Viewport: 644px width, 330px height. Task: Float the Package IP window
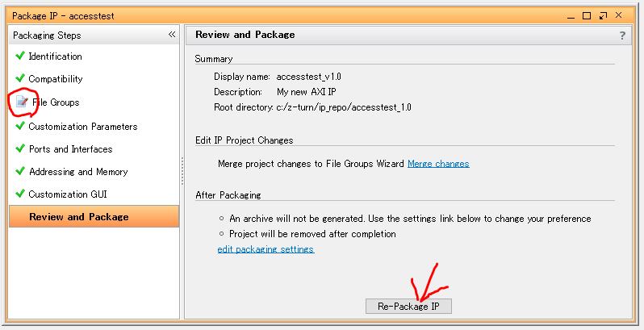pyautogui.click(x=604, y=15)
